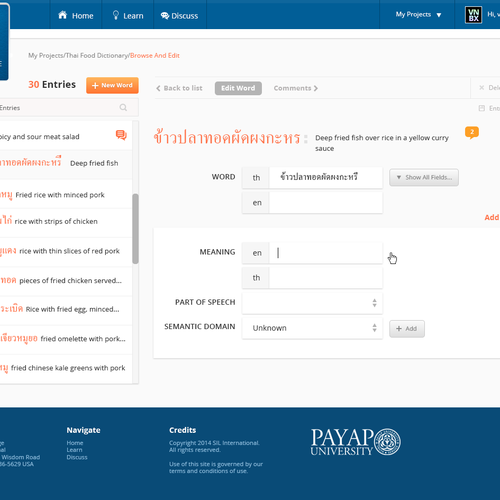Open comment bubble on spicy meat salad entry
500x500 pixels.
click(121, 135)
